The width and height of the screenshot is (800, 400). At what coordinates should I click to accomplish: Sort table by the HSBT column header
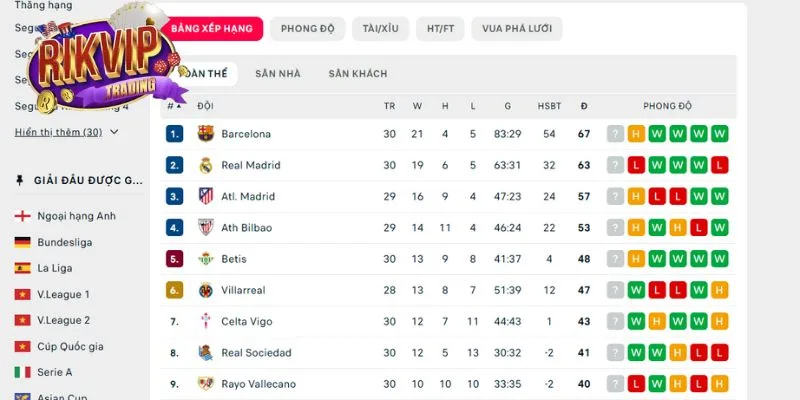pyautogui.click(x=549, y=105)
